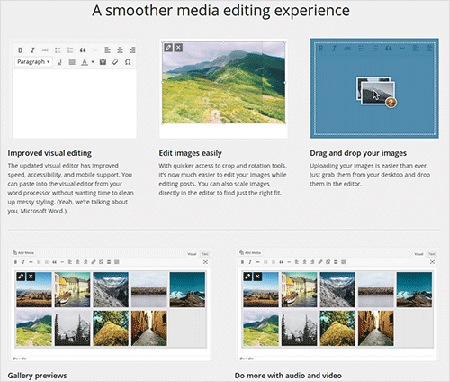This screenshot has height=382, width=450.
Task: Click the gallery remove X in the audio and video editor
Action: point(258,276)
